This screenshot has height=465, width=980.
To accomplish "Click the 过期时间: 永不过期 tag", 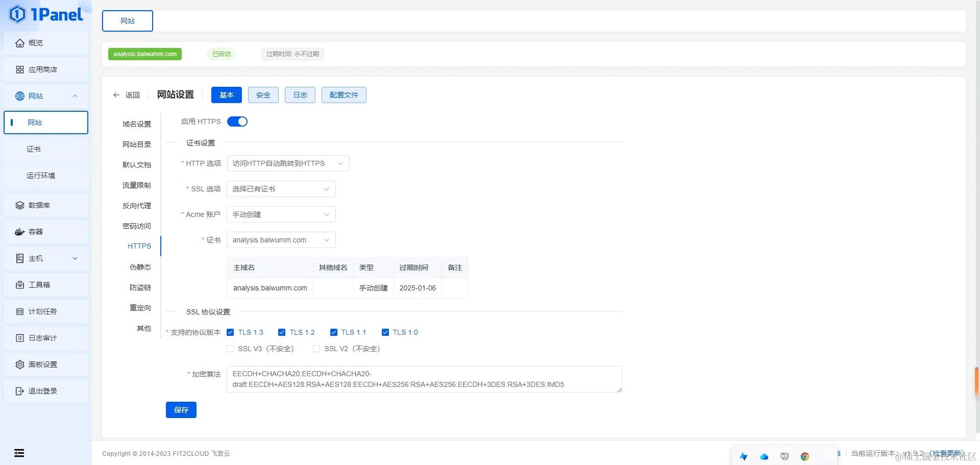I will click(x=292, y=54).
